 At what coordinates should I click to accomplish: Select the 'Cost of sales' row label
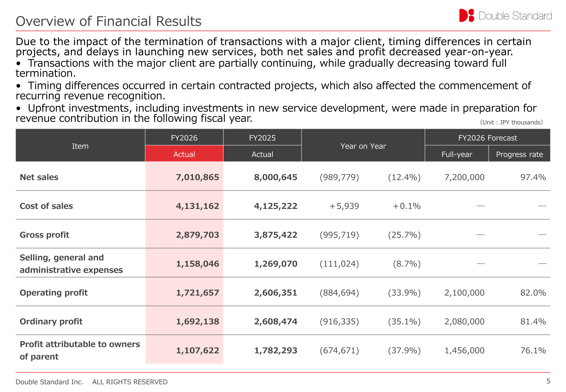click(x=46, y=206)
